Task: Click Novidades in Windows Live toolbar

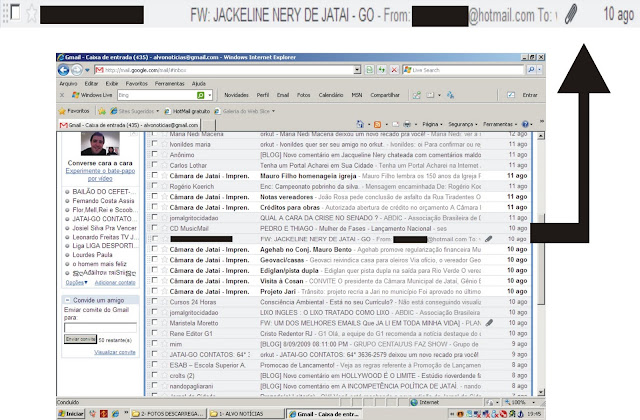Action: [x=236, y=95]
